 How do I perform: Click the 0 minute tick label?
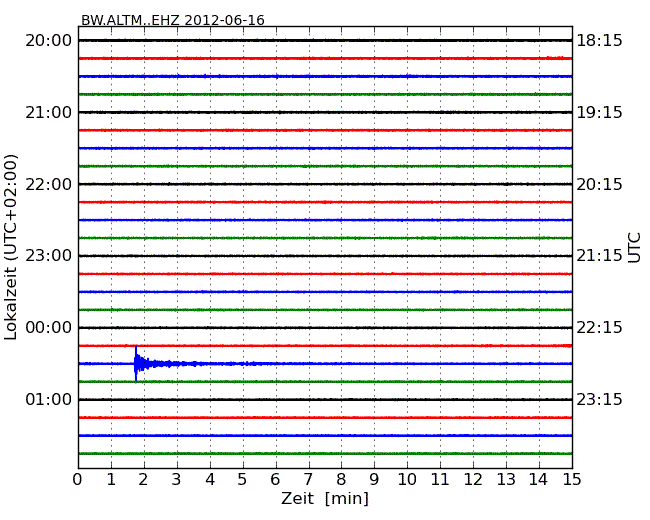[78, 479]
